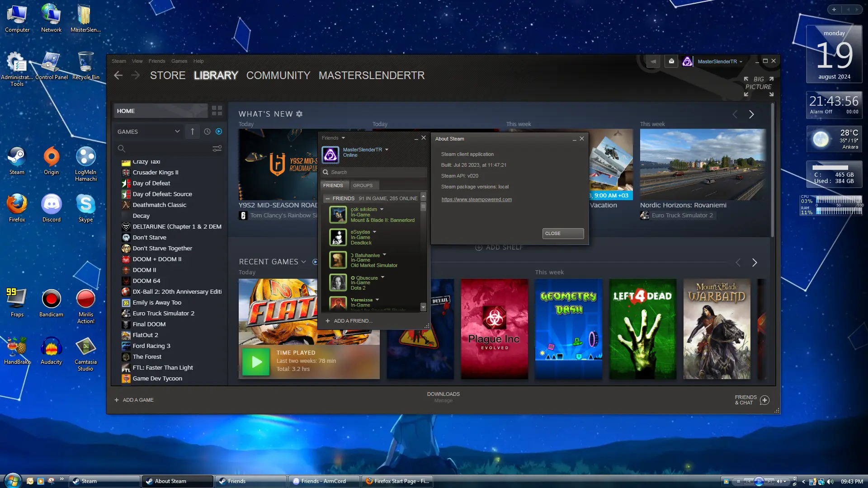The height and width of the screenshot is (488, 868).
Task: Click ADD A GAME at bottom left
Action: click(134, 400)
